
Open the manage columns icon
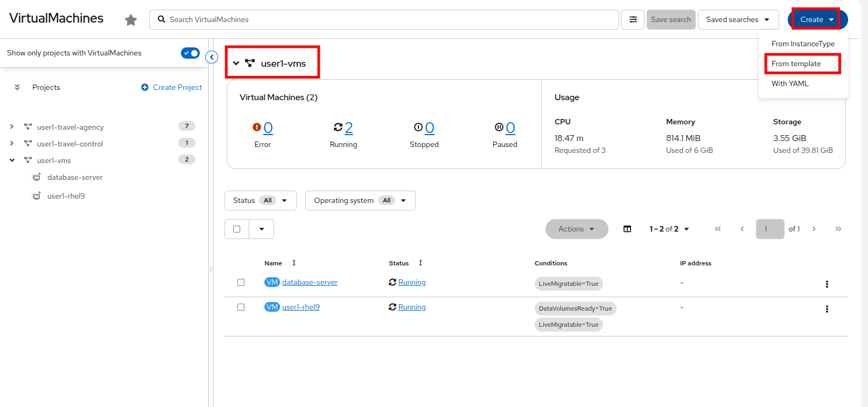[x=627, y=229]
